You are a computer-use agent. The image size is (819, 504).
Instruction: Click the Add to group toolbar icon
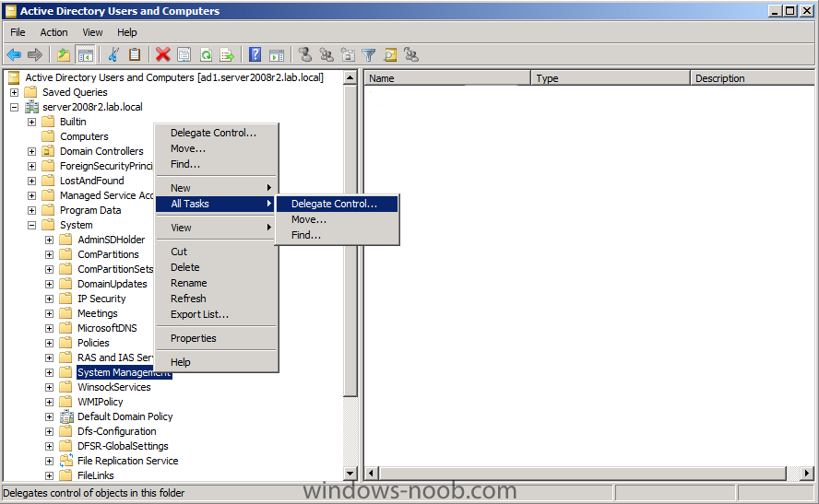(411, 54)
